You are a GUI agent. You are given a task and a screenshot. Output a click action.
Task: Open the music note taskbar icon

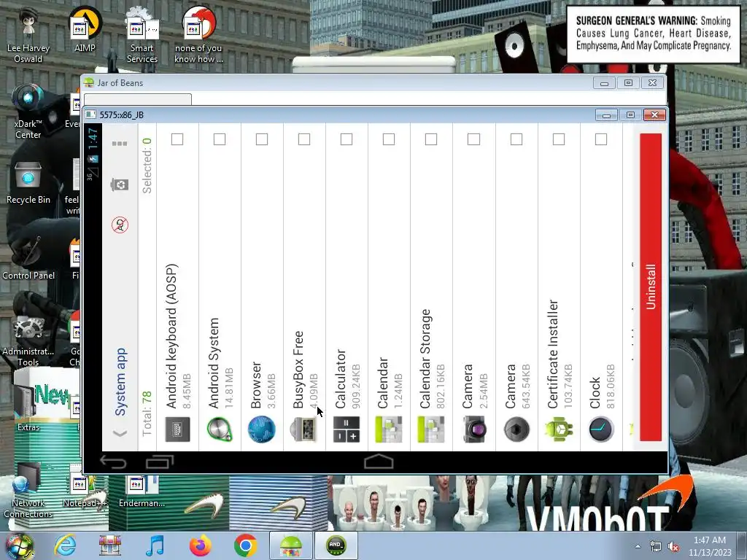(155, 545)
